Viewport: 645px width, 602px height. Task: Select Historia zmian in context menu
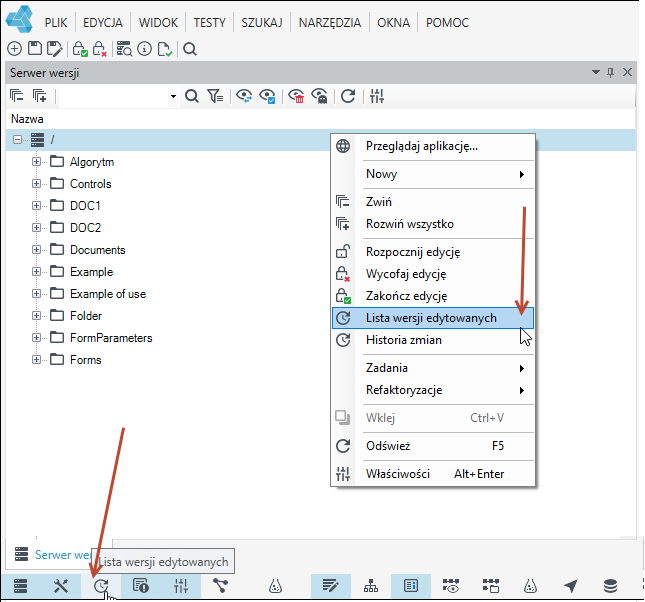point(433,340)
